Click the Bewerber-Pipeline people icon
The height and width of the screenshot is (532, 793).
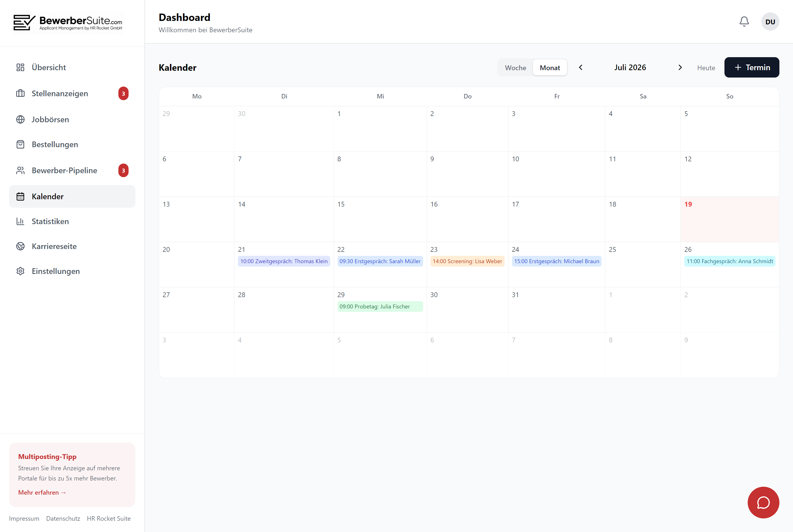(x=20, y=170)
